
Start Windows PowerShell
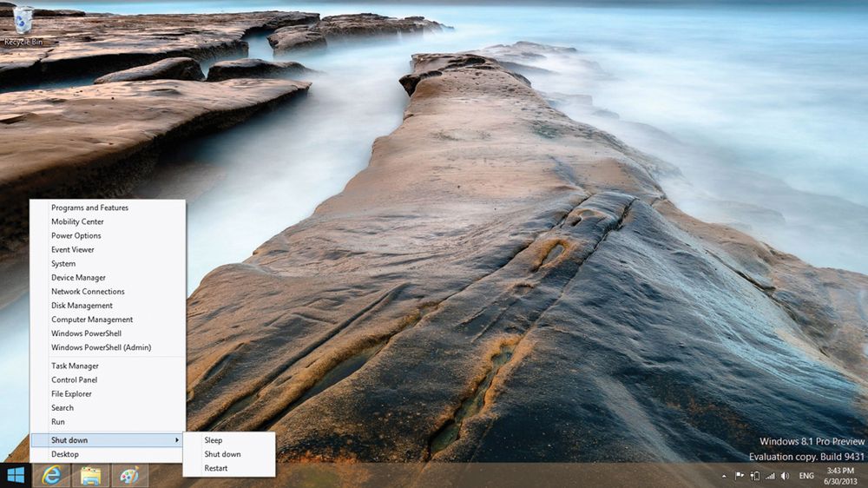(x=108, y=333)
